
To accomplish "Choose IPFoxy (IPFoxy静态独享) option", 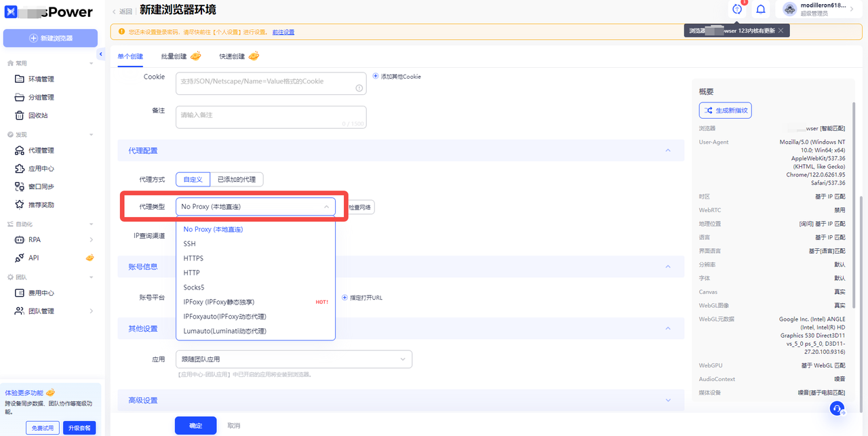I will coord(255,302).
